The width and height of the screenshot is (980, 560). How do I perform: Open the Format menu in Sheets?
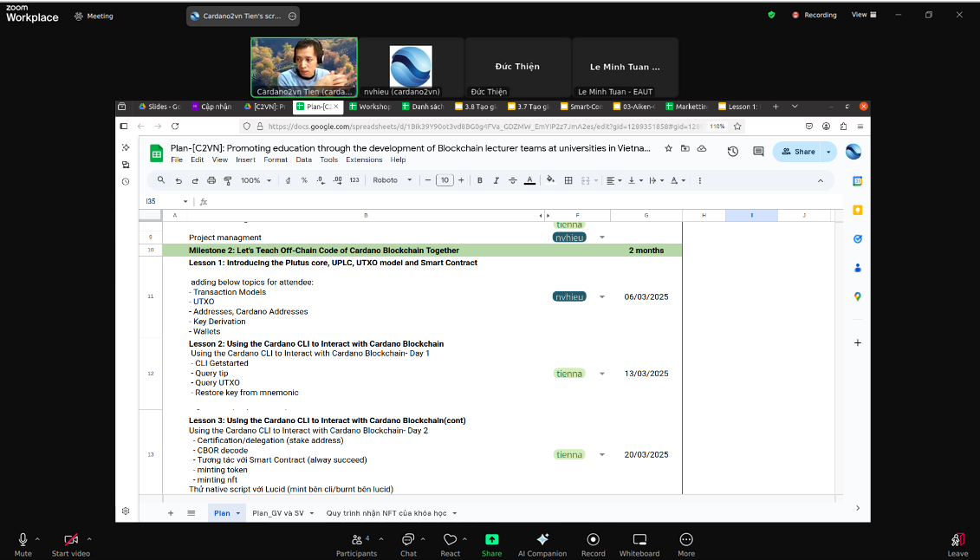[x=276, y=160]
